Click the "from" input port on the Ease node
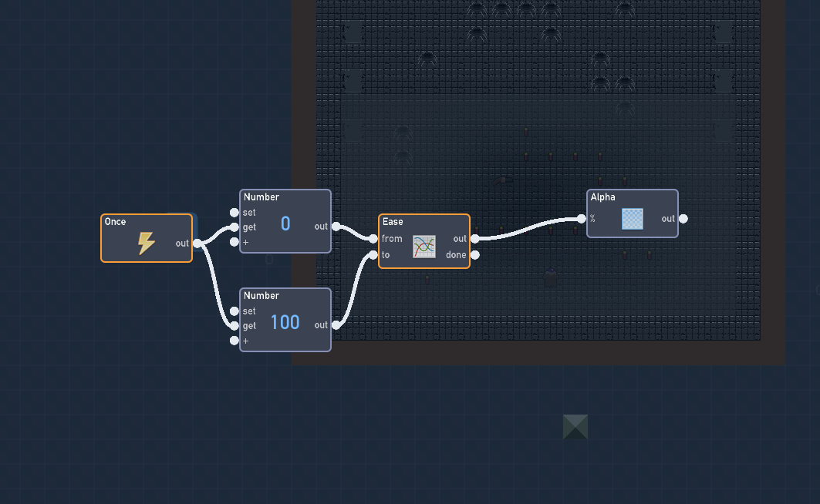Screen dimensions: 820x504 coord(375,239)
